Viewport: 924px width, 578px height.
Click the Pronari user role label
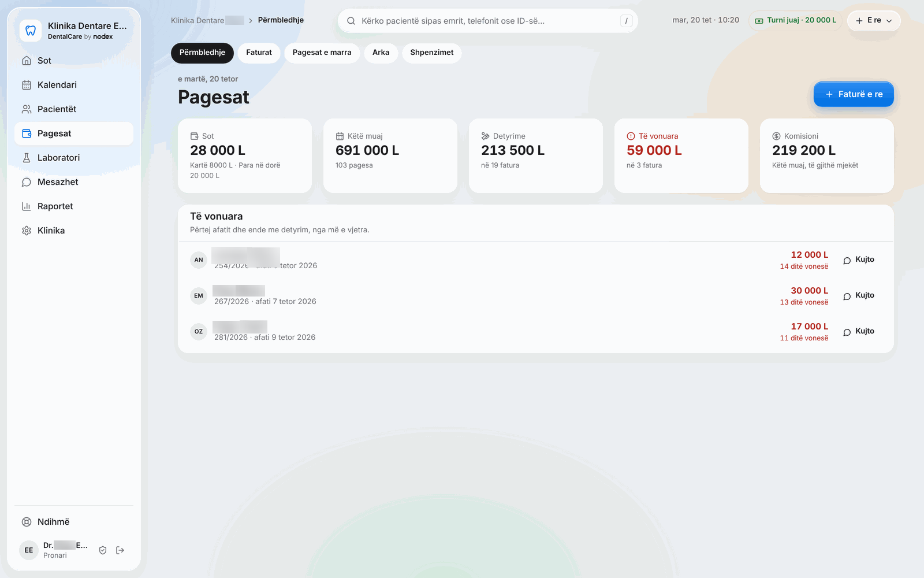coord(55,555)
